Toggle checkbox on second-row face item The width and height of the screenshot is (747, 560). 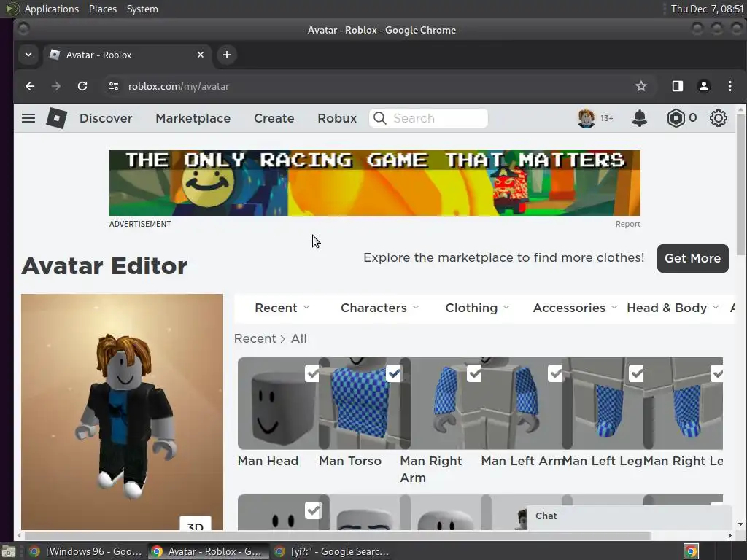click(313, 510)
